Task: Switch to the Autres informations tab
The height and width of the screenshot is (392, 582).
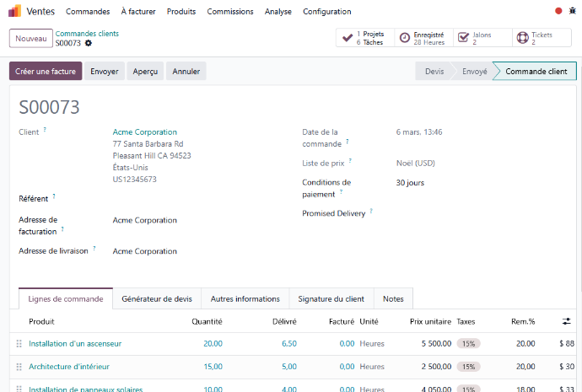Action: [245, 299]
